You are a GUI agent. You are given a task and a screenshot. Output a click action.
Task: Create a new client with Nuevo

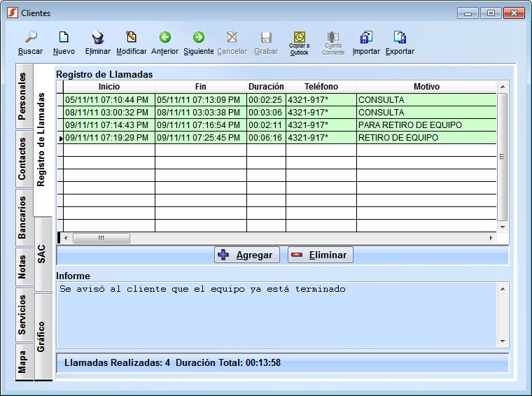[64, 38]
